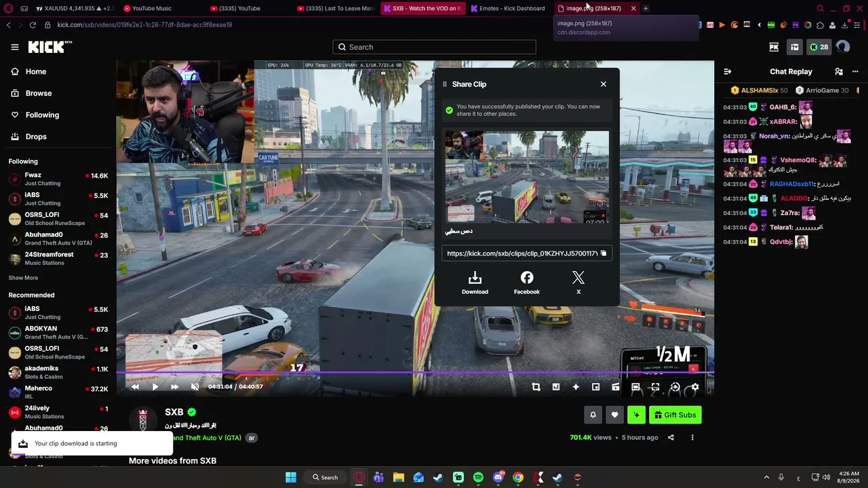Switch to the XAUUSD browser tab

[75, 8]
